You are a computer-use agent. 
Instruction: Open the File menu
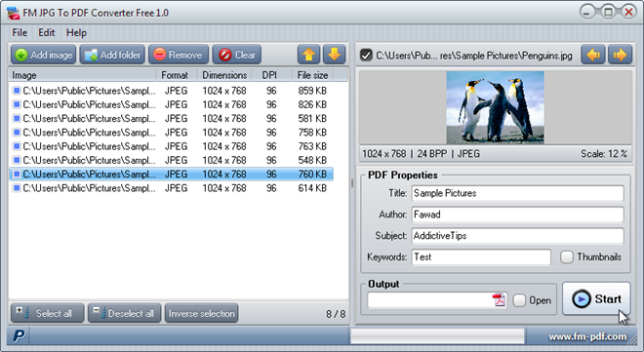tap(20, 32)
